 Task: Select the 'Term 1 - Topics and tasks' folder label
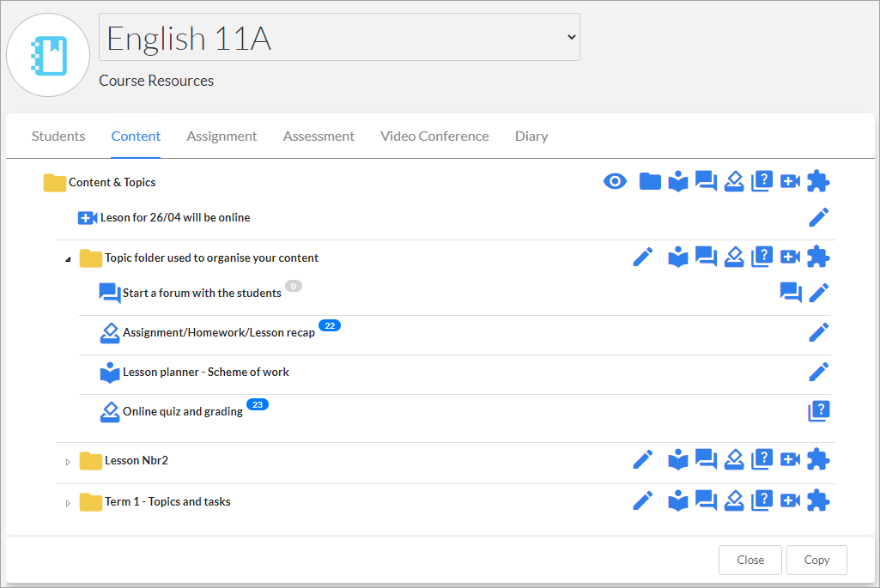pyautogui.click(x=167, y=501)
